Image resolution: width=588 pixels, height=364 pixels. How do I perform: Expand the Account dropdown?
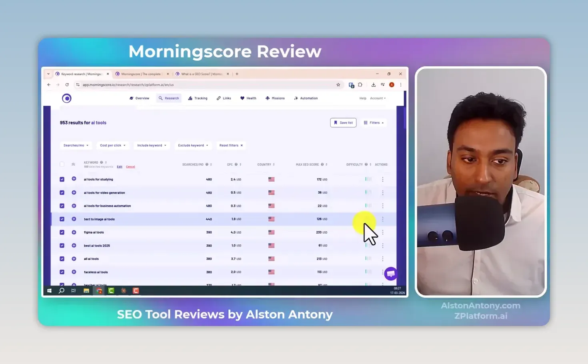pyautogui.click(x=378, y=98)
